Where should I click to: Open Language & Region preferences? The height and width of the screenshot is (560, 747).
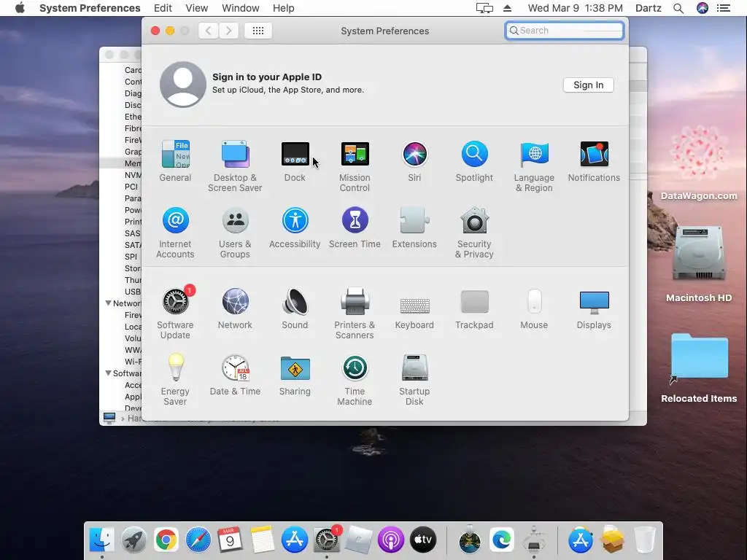pos(534,166)
